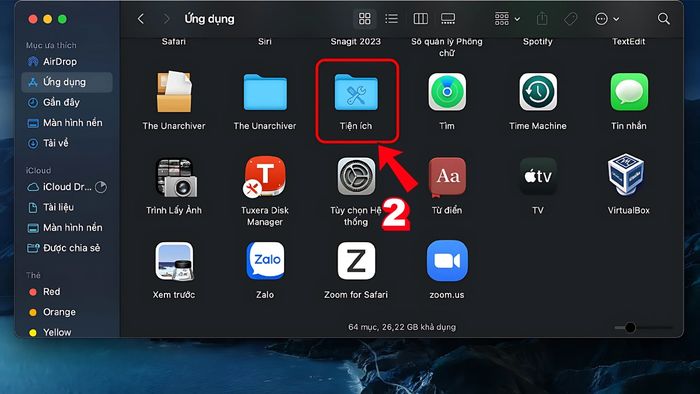Go forward with the right chevron
Screen dimensions: 700x394
pos(166,19)
